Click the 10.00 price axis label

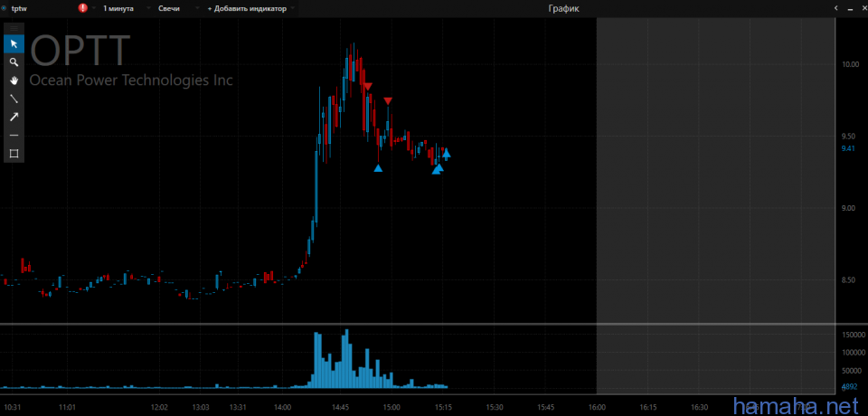[x=850, y=64]
